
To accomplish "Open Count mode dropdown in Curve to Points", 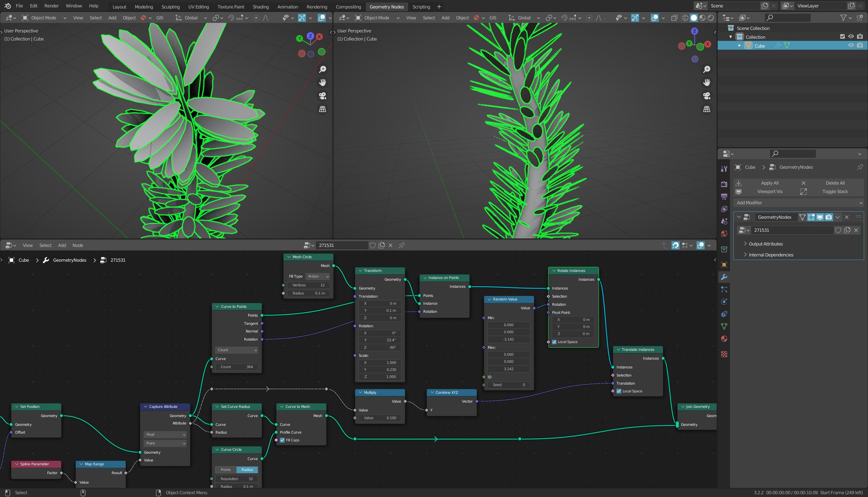I will pyautogui.click(x=237, y=350).
